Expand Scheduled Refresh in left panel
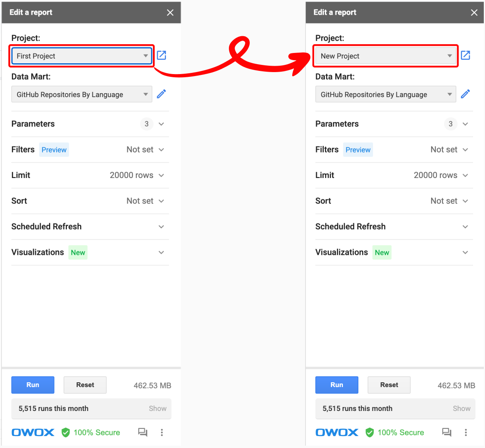This screenshot has width=485, height=448. pyautogui.click(x=90, y=227)
